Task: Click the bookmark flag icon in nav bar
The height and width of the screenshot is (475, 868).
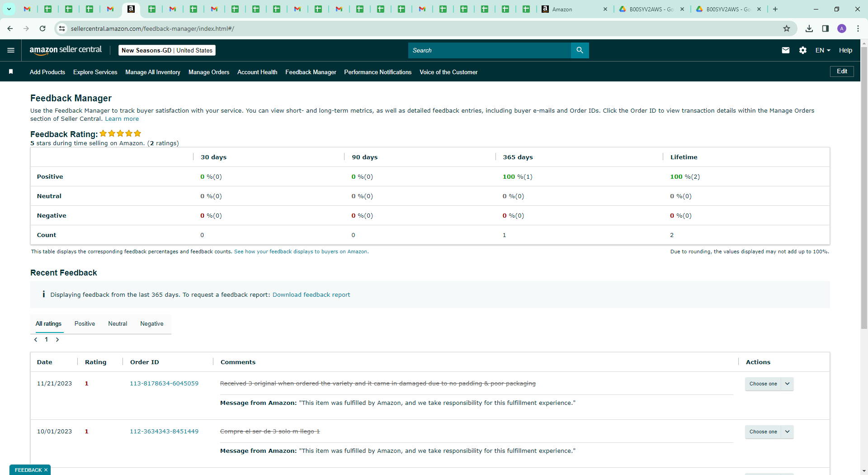Action: [x=11, y=71]
